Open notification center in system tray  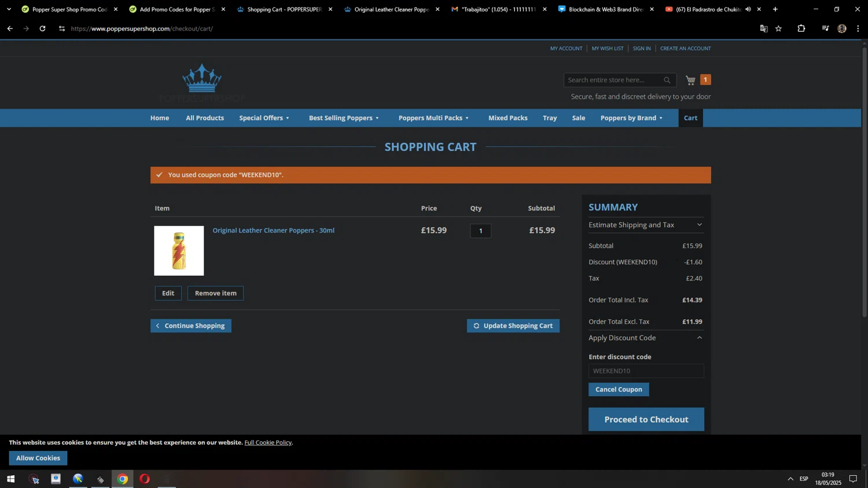click(x=853, y=479)
